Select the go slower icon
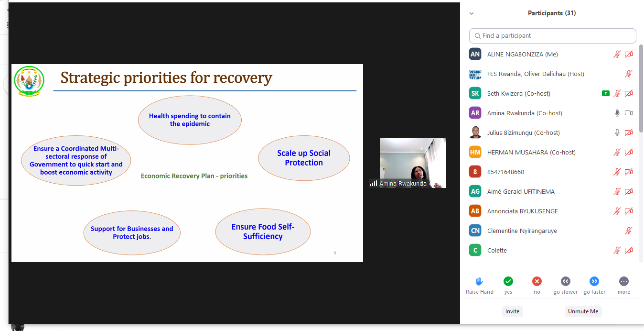The width and height of the screenshot is (644, 331). 566,281
